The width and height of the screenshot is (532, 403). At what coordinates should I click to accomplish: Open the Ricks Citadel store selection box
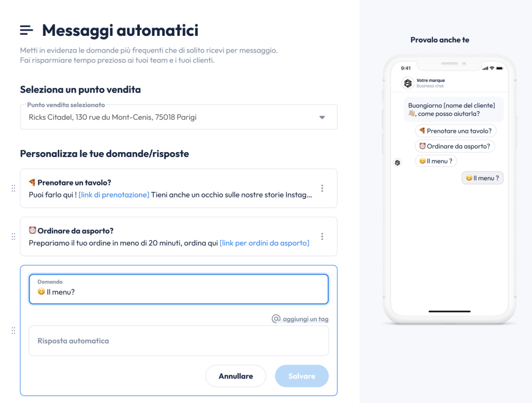tap(179, 117)
